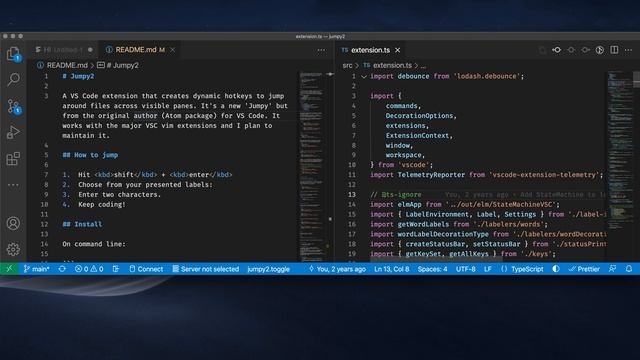This screenshot has width=640, height=360.
Task: Click the remote window indicator in the status bar
Action: (9, 269)
